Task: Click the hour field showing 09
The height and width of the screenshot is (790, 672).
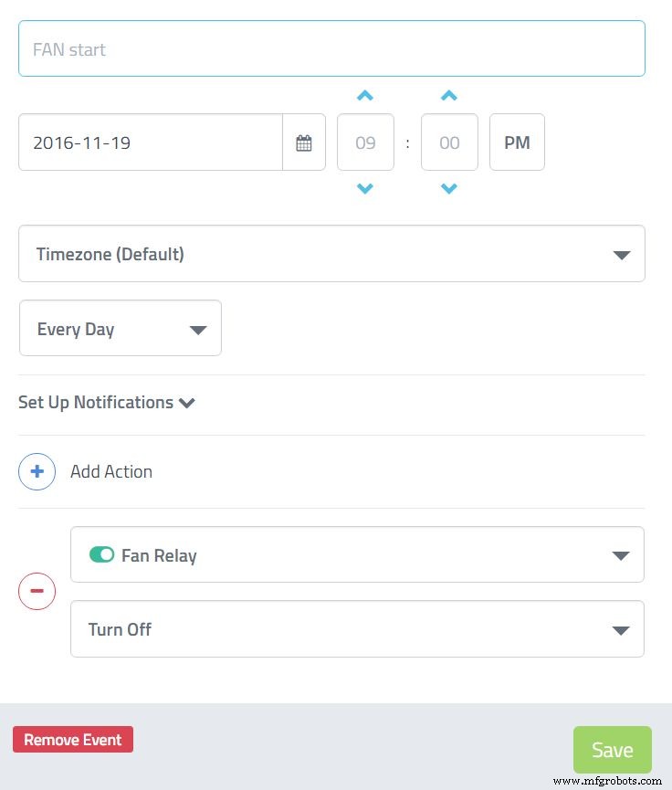Action: coord(365,142)
